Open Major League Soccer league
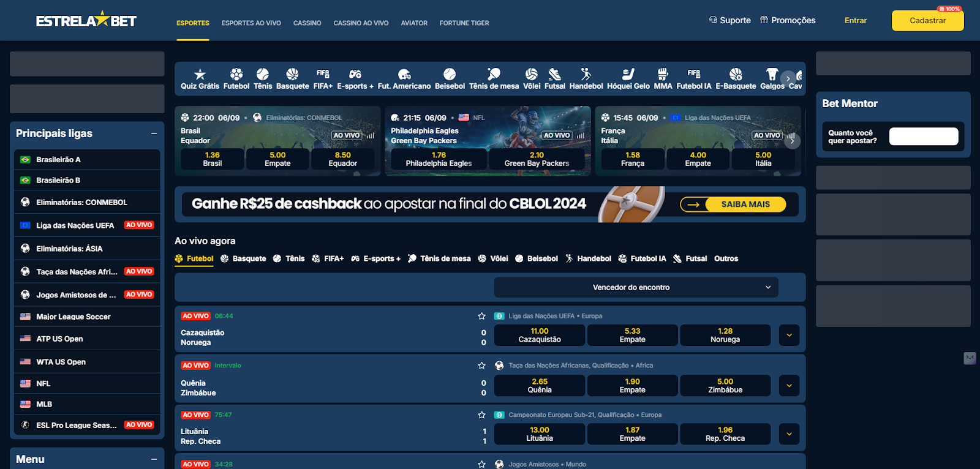The height and width of the screenshot is (469, 980). 87,317
